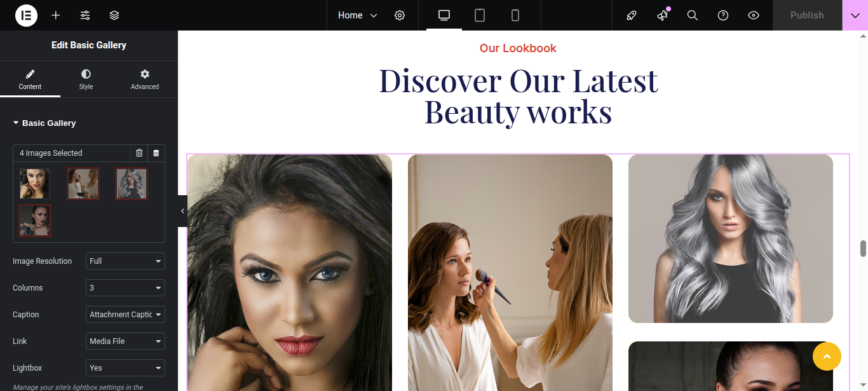
Task: Select the silver hair gallery thumbnail
Action: (x=132, y=184)
